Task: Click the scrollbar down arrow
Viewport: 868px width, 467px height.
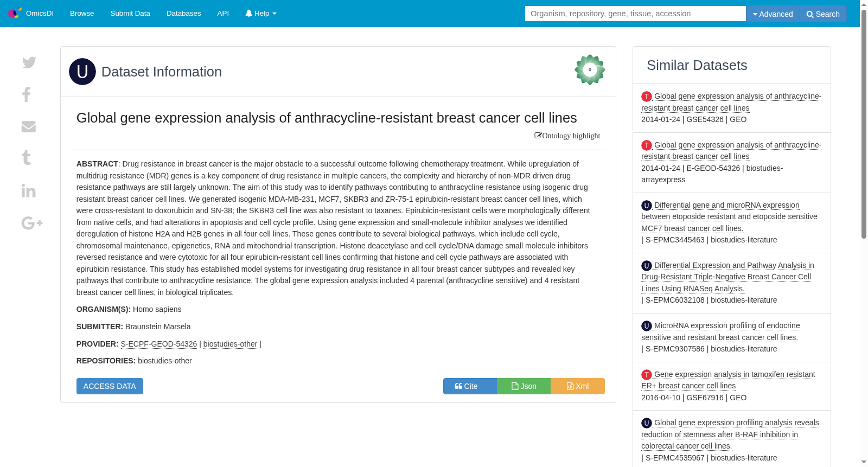Action: point(864,462)
